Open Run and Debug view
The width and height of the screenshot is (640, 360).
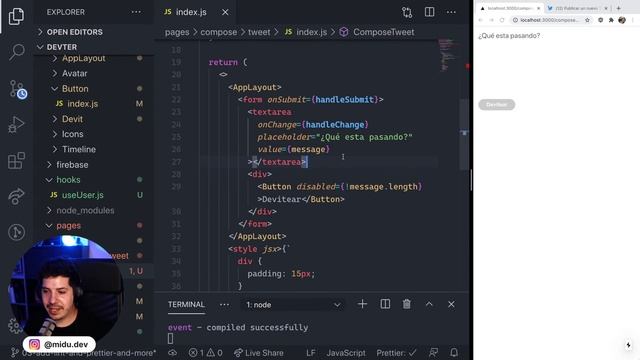16,124
